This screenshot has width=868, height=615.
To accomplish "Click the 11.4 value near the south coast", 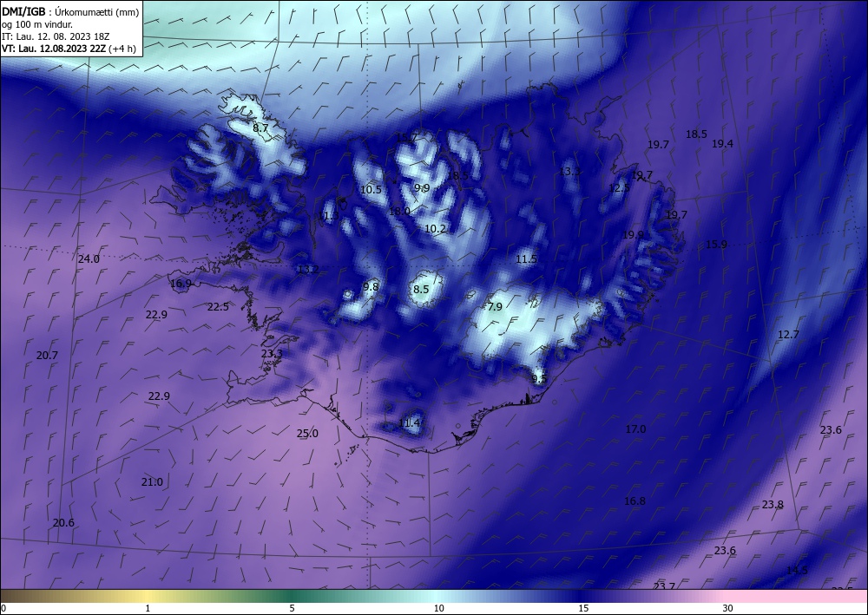I will (409, 423).
